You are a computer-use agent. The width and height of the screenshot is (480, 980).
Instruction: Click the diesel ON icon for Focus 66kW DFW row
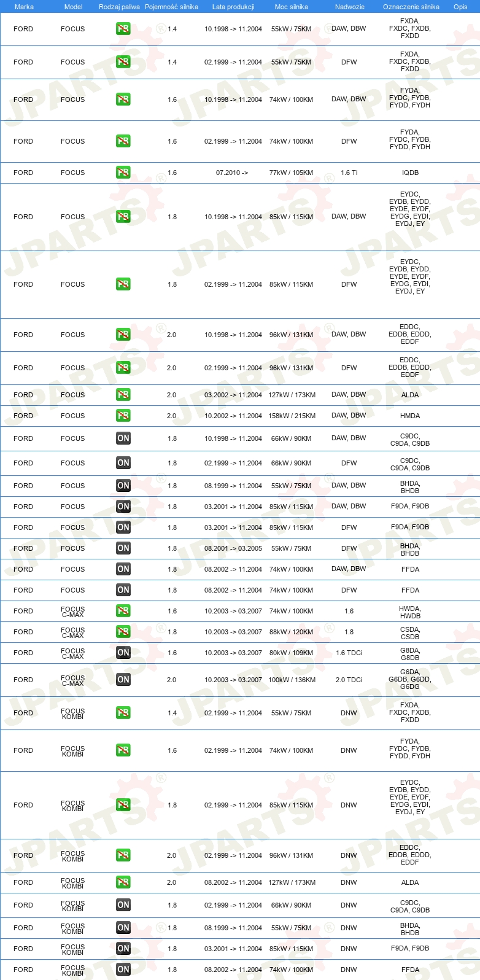pos(123,463)
